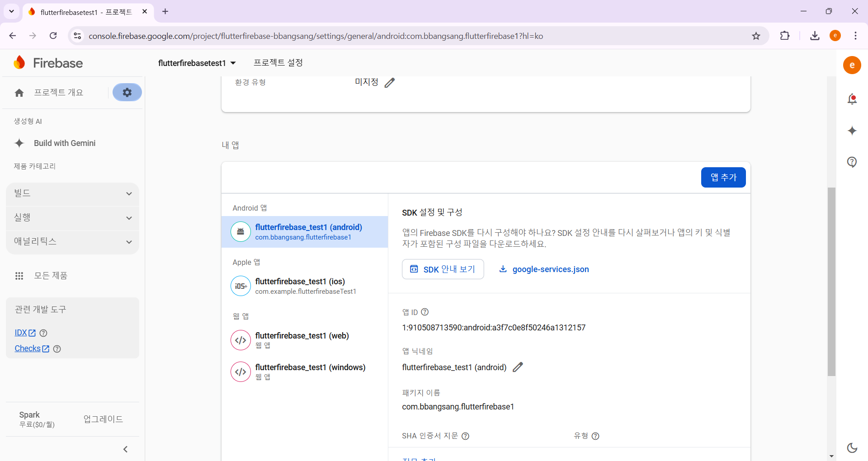This screenshot has height=461, width=868.
Task: Open the Checks link
Action: (x=32, y=349)
